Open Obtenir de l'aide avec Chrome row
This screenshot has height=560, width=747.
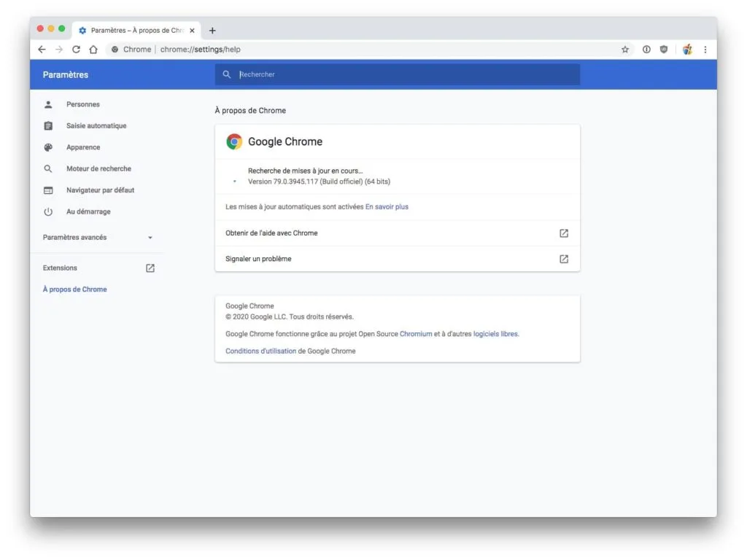click(398, 233)
